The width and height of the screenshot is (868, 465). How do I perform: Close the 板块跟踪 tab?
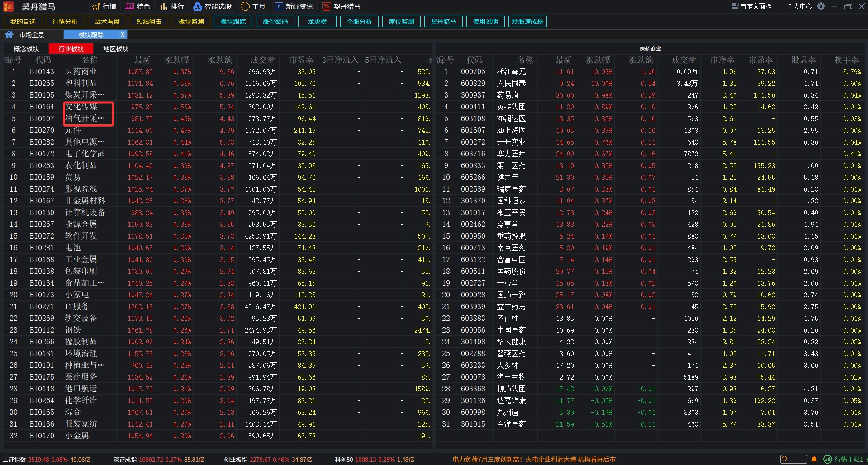(x=123, y=34)
